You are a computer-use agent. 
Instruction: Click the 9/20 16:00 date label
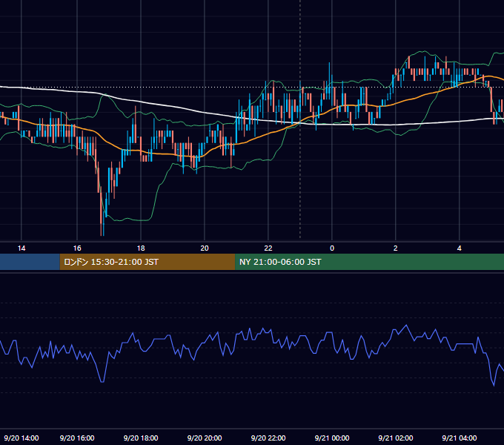pos(77,438)
